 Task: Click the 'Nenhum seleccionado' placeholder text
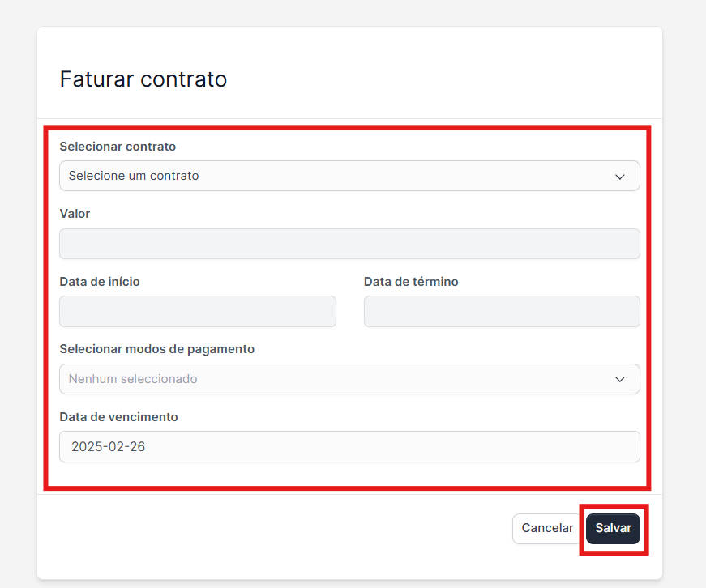point(133,379)
